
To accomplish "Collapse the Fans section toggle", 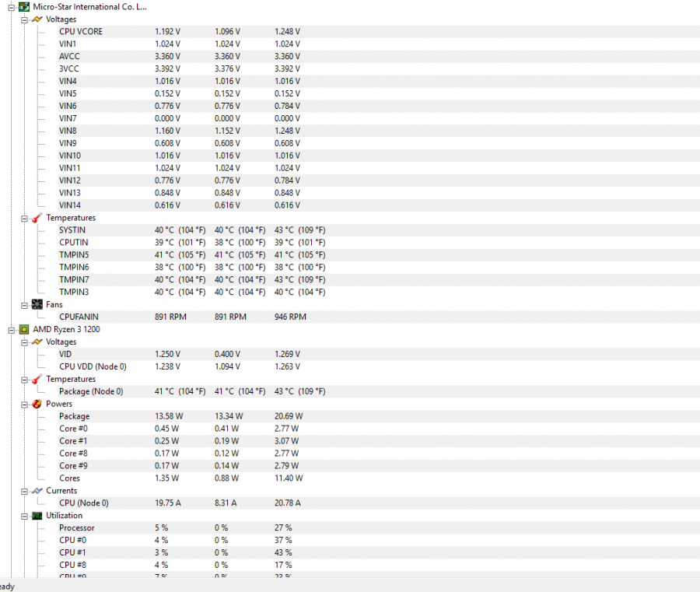I will pos(25,306).
